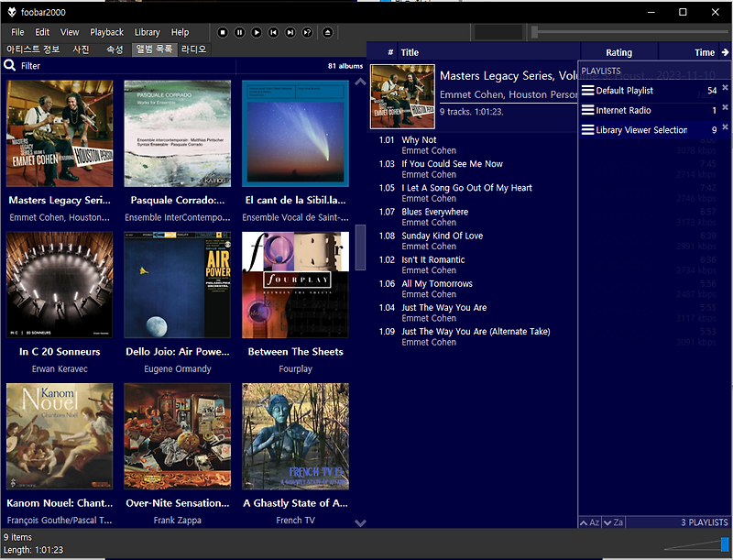Viewport: 733px width, 560px height.
Task: Click the arrow icon right of Time column
Action: point(725,52)
